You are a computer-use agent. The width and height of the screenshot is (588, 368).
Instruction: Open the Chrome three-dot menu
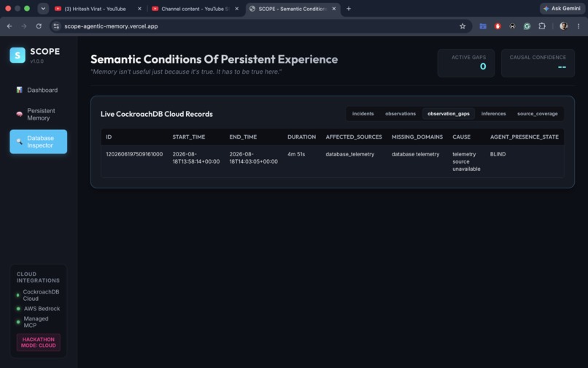click(x=579, y=26)
